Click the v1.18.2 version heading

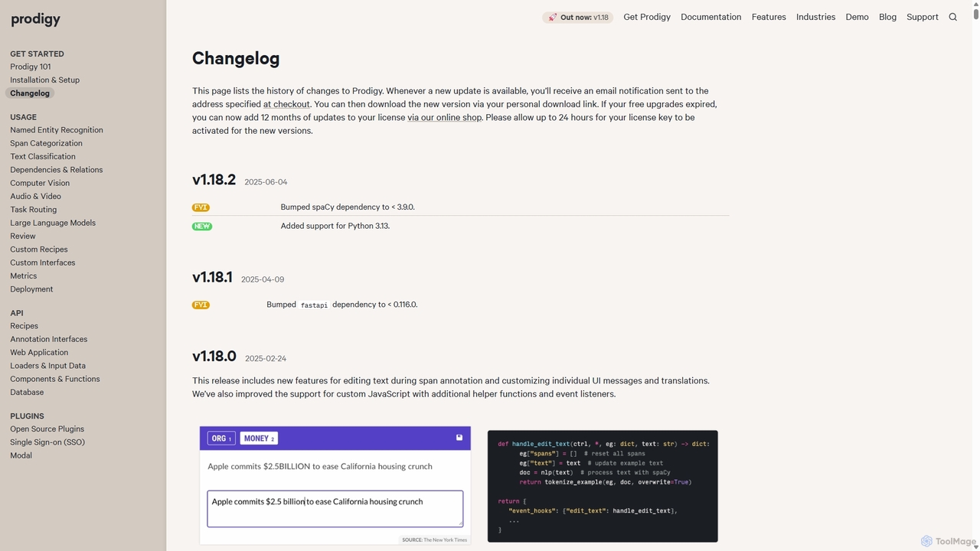214,180
